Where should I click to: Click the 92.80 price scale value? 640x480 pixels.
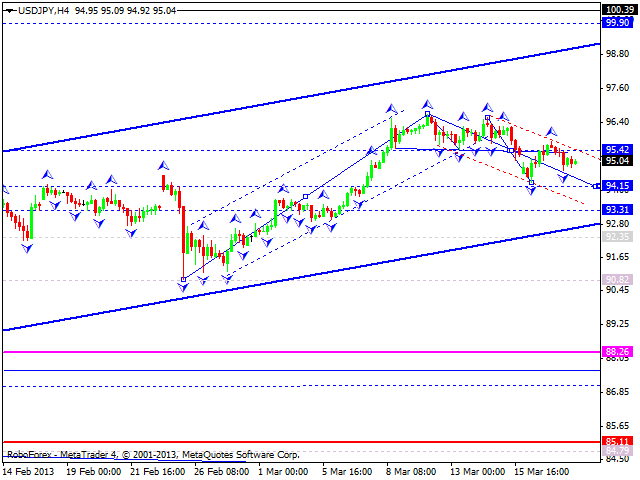[x=617, y=224]
